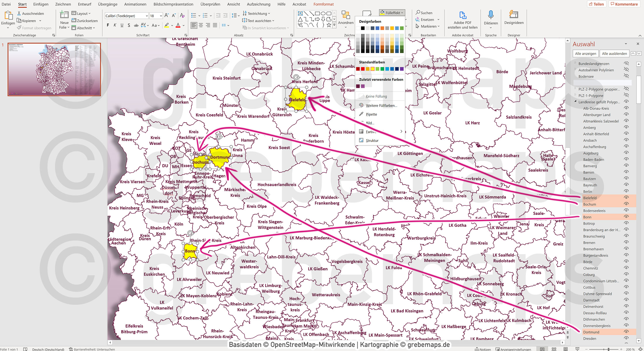The width and height of the screenshot is (644, 351).
Task: Select the Dresden layer entry
Action: [590, 338]
